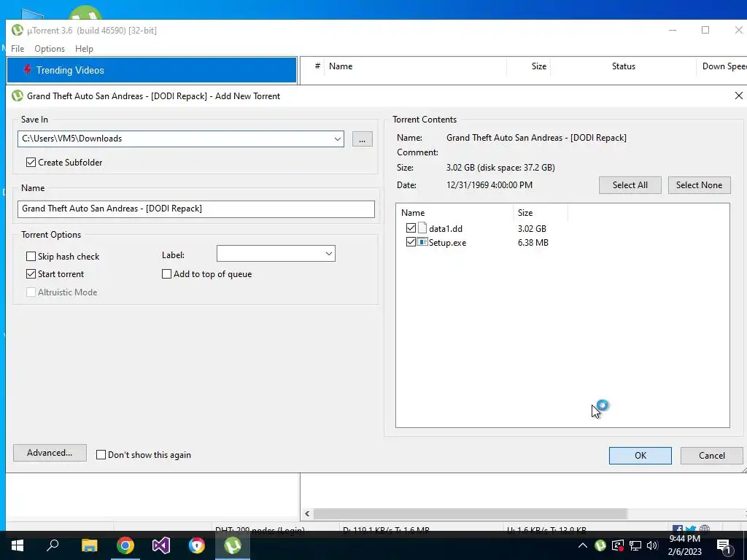
Task: Close the Add New Torrent dialog
Action: coord(738,96)
